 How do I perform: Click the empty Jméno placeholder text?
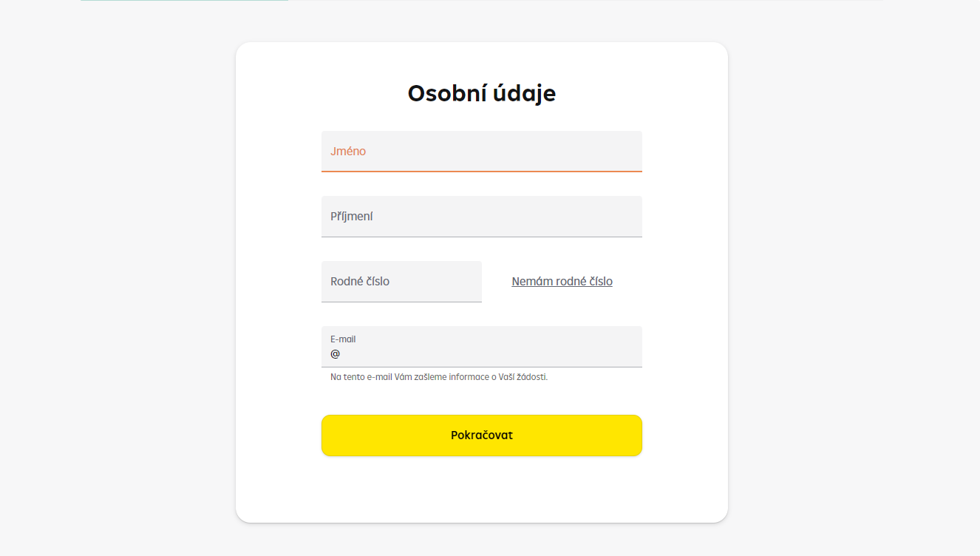347,151
